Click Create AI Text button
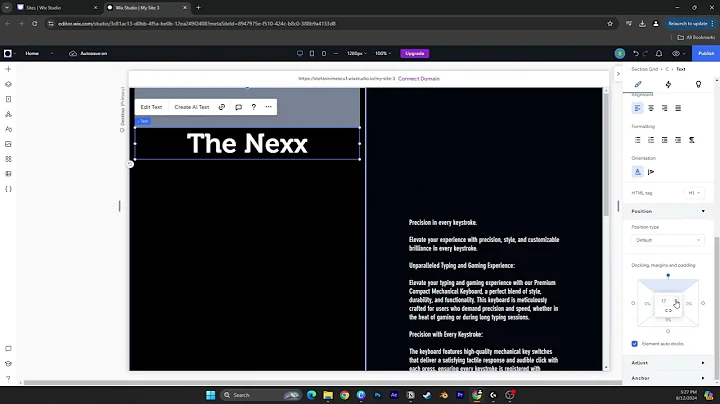 point(191,107)
